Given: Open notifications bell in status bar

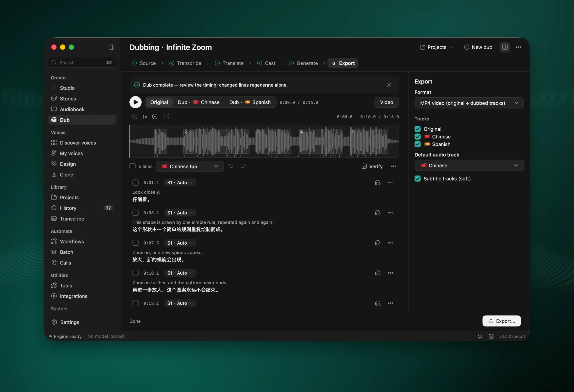Looking at the screenshot, I should point(480,336).
